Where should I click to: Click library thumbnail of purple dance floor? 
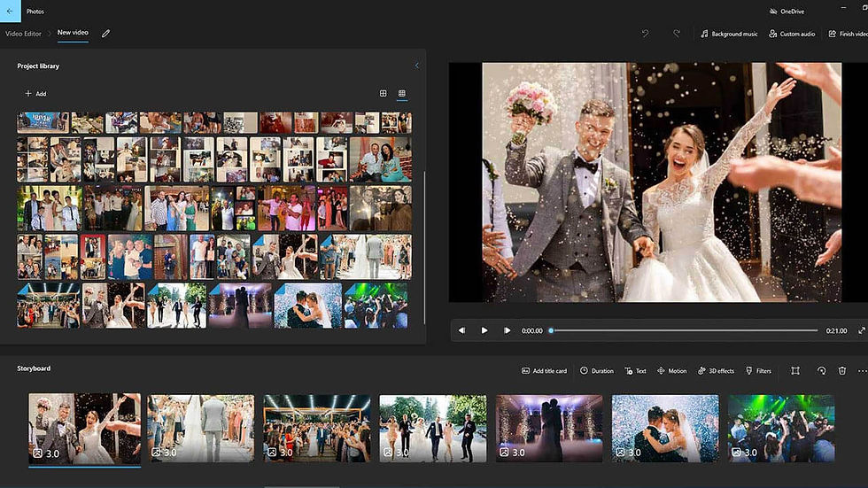tap(240, 306)
